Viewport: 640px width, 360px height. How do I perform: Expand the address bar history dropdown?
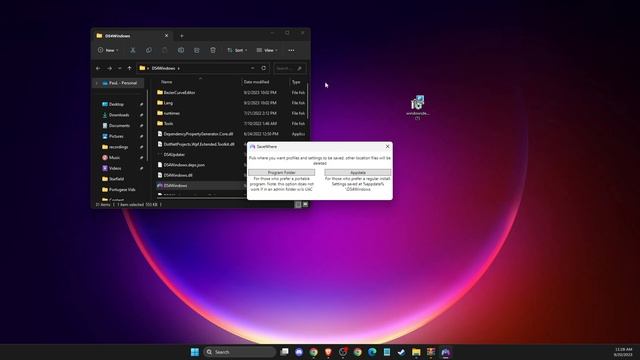point(253,68)
